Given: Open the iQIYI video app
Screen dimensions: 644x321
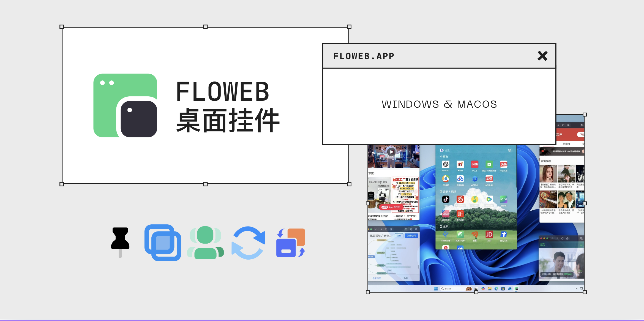Looking at the screenshot, I should [503, 199].
